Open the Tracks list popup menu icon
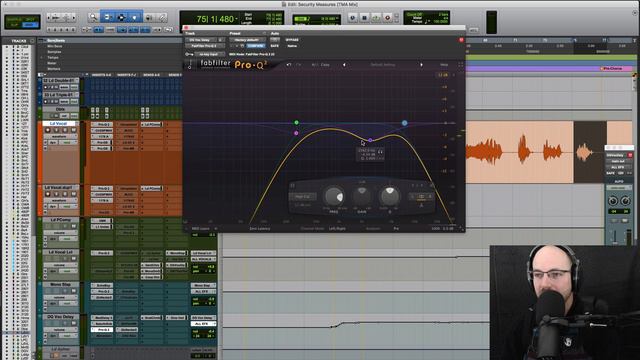640x360 pixels. [x=32, y=41]
